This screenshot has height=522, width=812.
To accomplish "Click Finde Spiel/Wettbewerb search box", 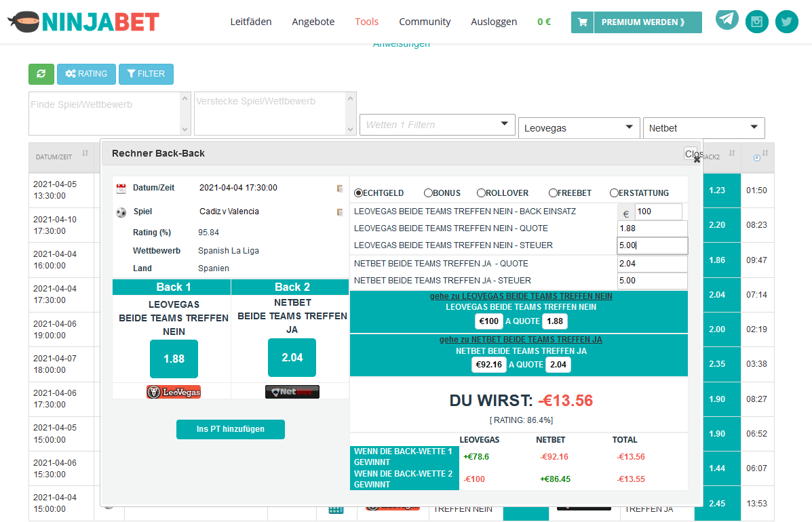I will [x=104, y=114].
